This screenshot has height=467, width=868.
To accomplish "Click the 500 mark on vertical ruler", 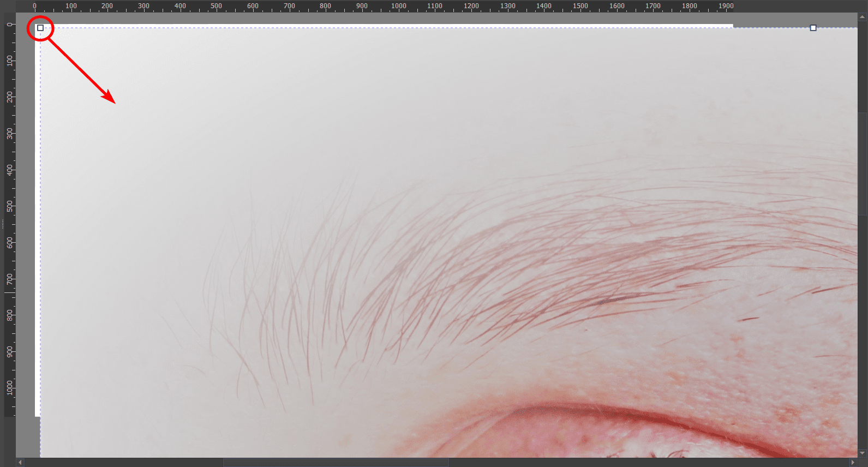I will click(9, 206).
